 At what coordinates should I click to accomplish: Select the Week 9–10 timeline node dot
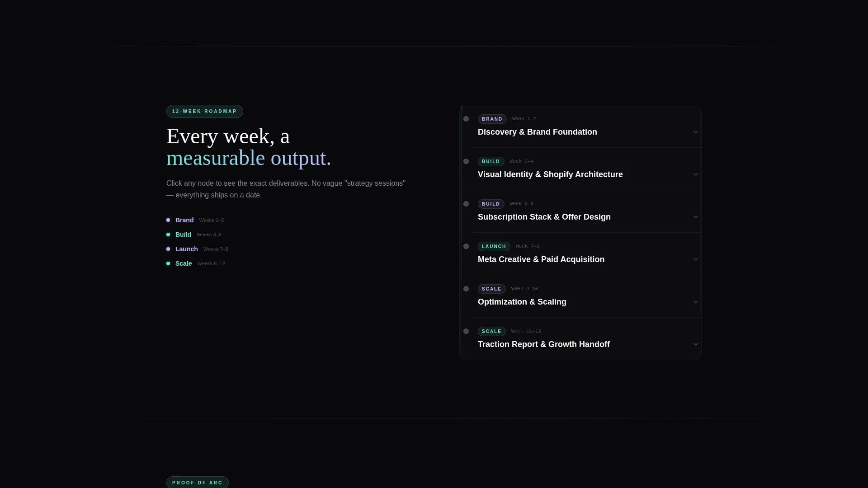pos(466,289)
